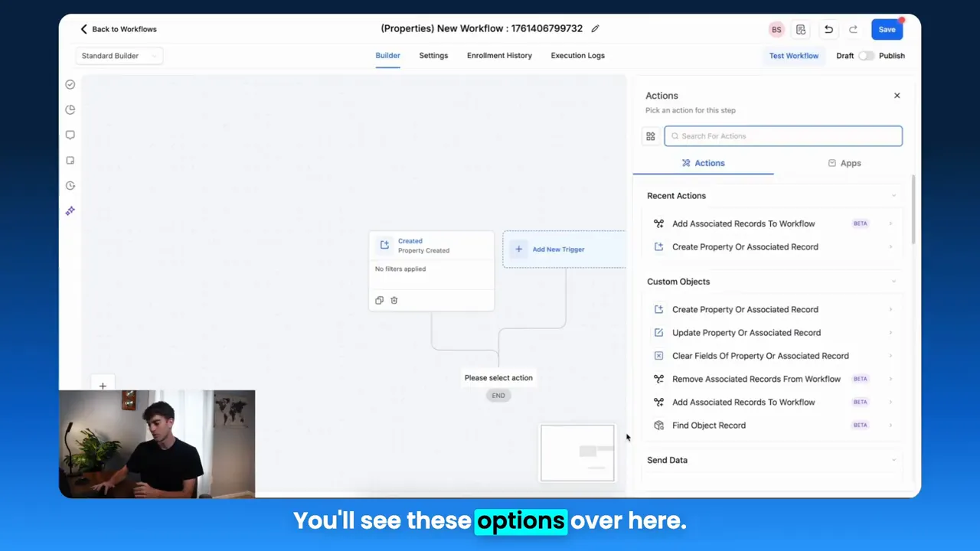
Task: Focus the Search For Actions field
Action: 783,136
